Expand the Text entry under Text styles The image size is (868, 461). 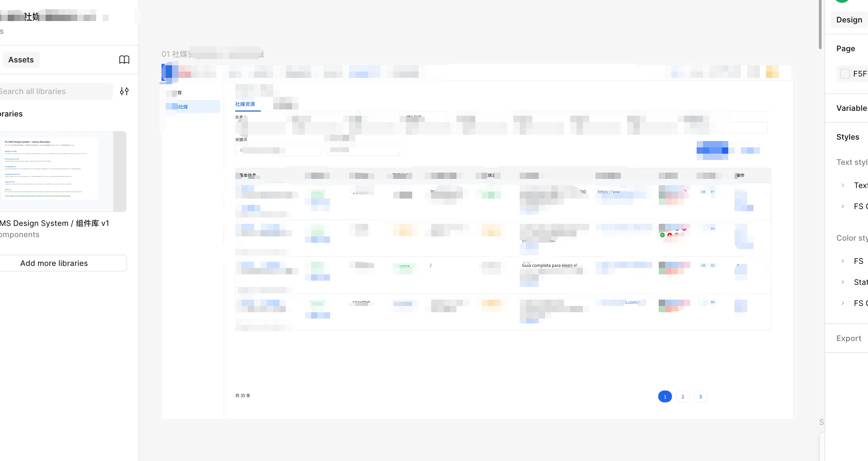843,185
